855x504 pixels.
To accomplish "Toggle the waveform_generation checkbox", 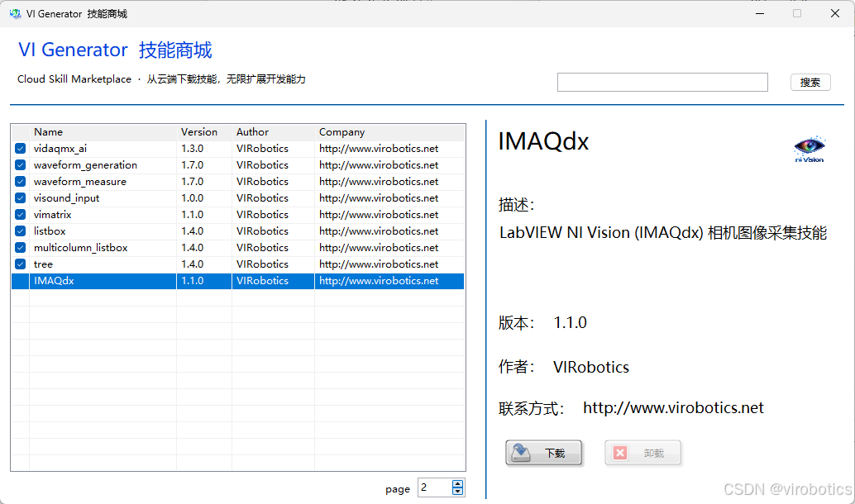I will pos(20,164).
